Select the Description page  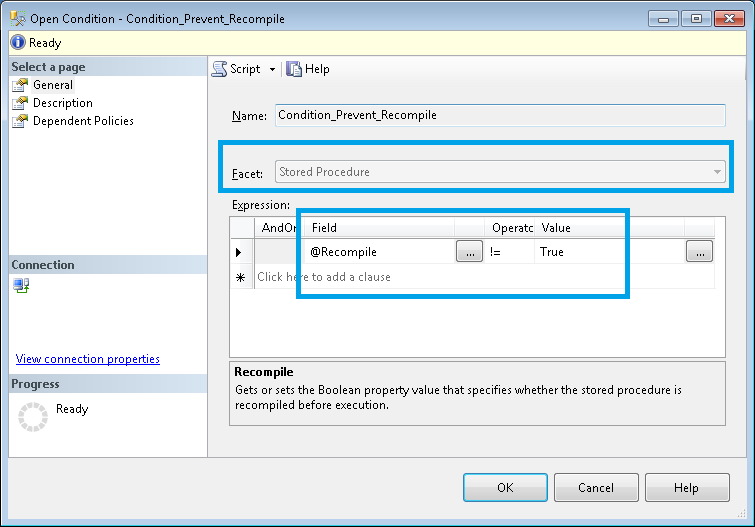[x=62, y=103]
